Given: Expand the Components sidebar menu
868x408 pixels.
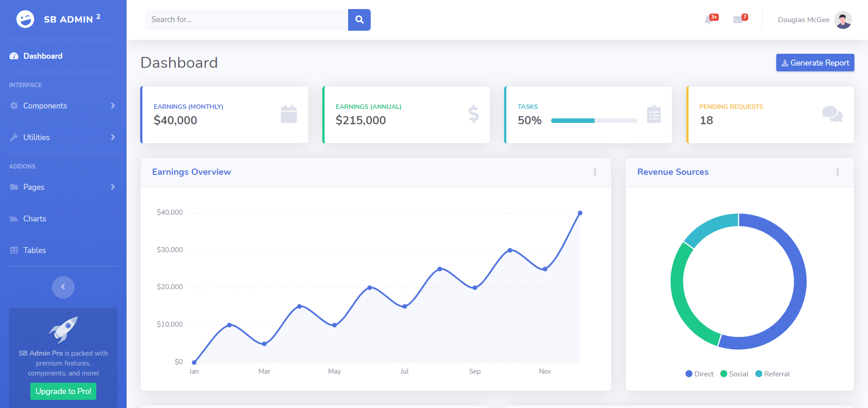Looking at the screenshot, I should point(63,106).
